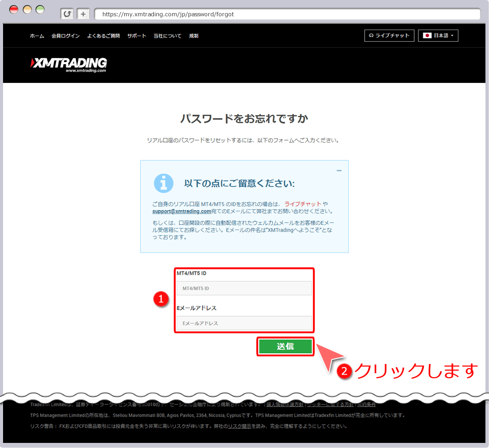Open the 会員ログイン menu item
This screenshot has height=448, width=489.
[66, 36]
